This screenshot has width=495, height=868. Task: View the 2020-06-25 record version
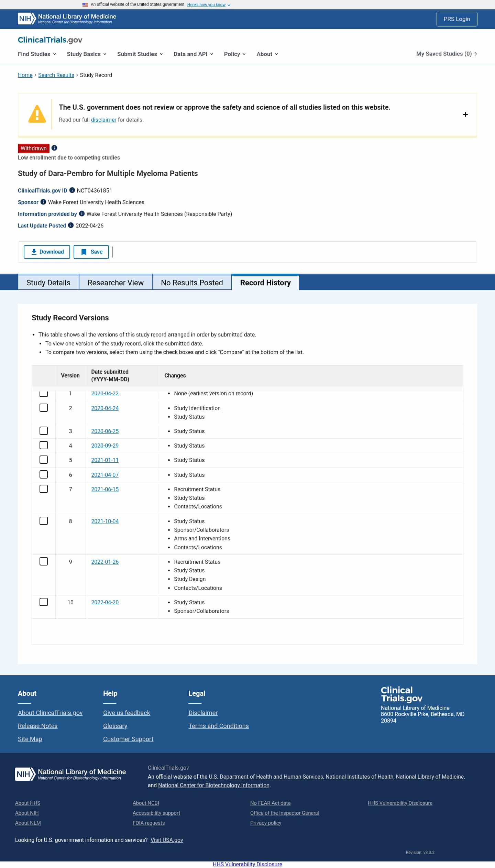point(105,431)
